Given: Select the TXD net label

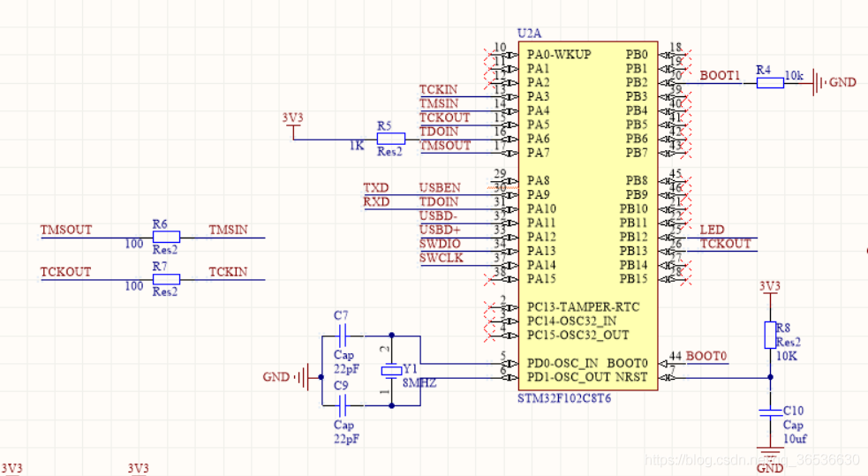Looking at the screenshot, I should [x=376, y=187].
